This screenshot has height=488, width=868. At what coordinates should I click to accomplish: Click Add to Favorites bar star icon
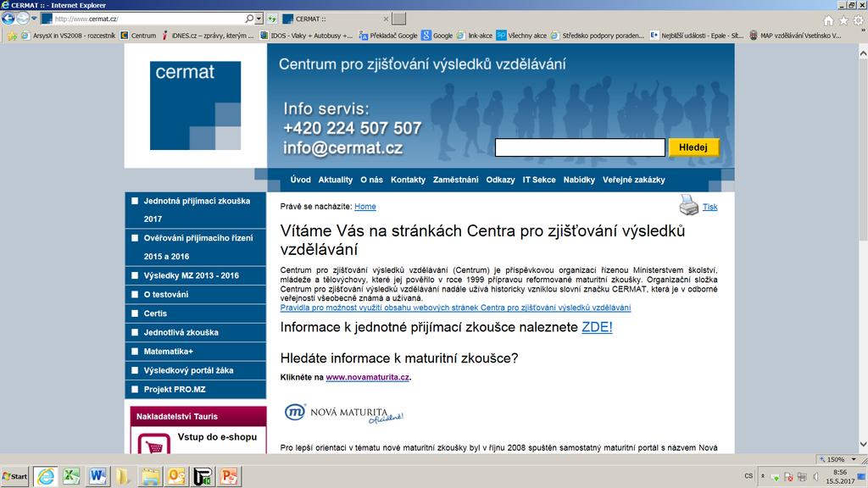point(12,36)
